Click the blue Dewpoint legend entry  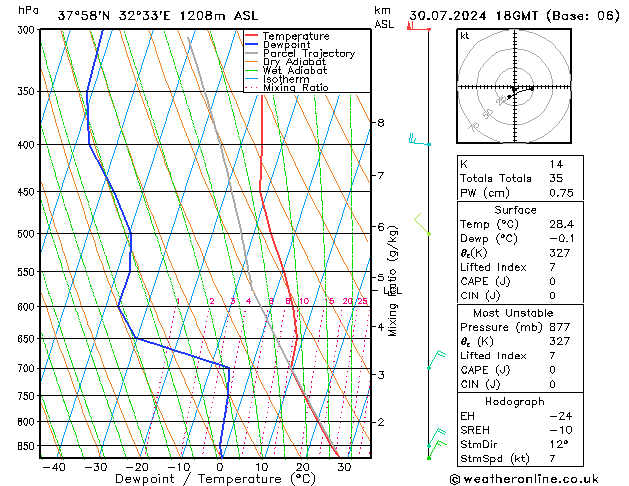pos(289,45)
